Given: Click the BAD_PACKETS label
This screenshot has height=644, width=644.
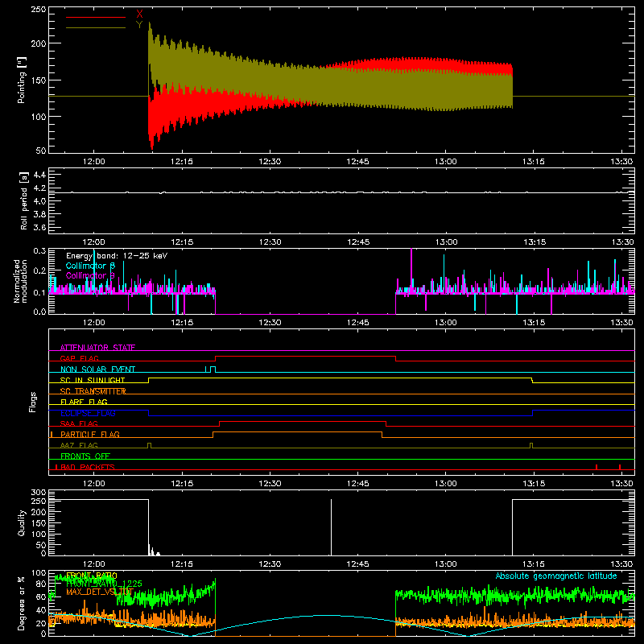Looking at the screenshot, I should point(88,467).
